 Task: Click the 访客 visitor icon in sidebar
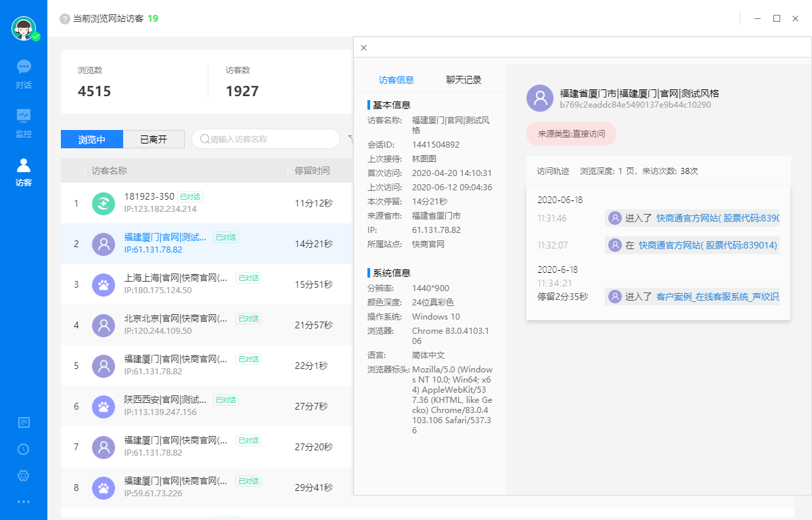click(24, 172)
